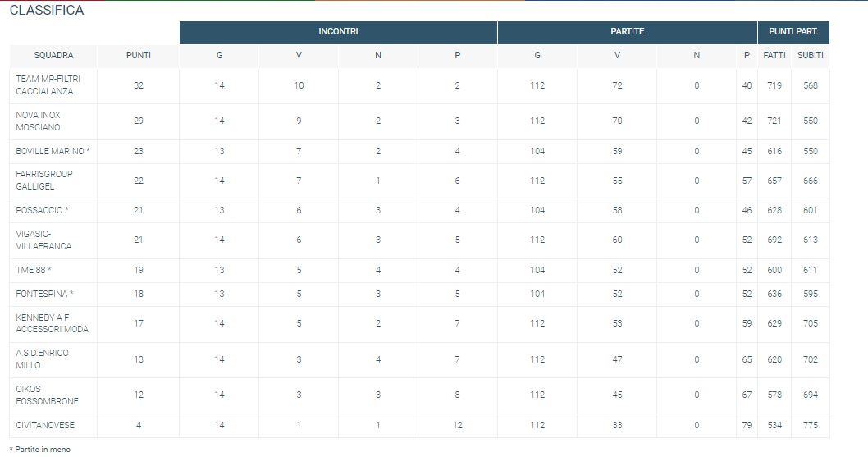Click A.S.D.ENRICO MILLO team name
868x457 pixels.
tap(42, 359)
